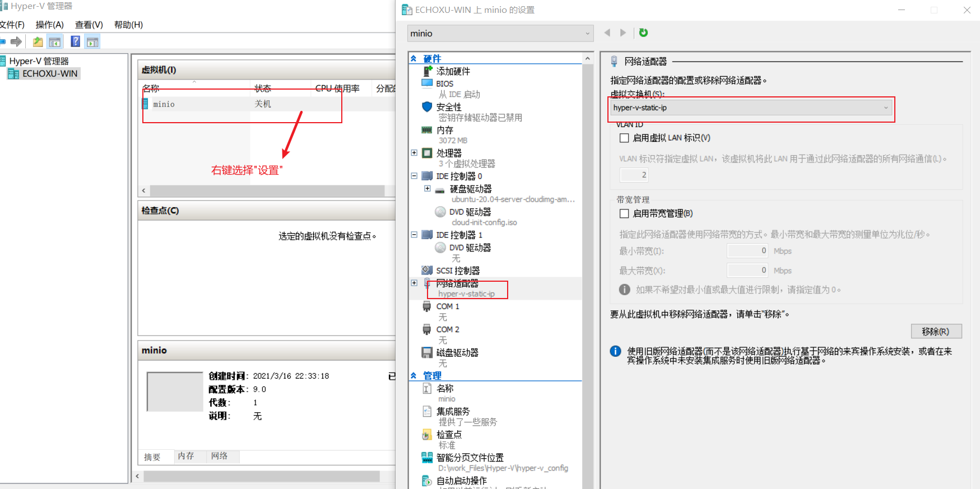
Task: Sort by CPU 使用率 column header
Action: [341, 88]
